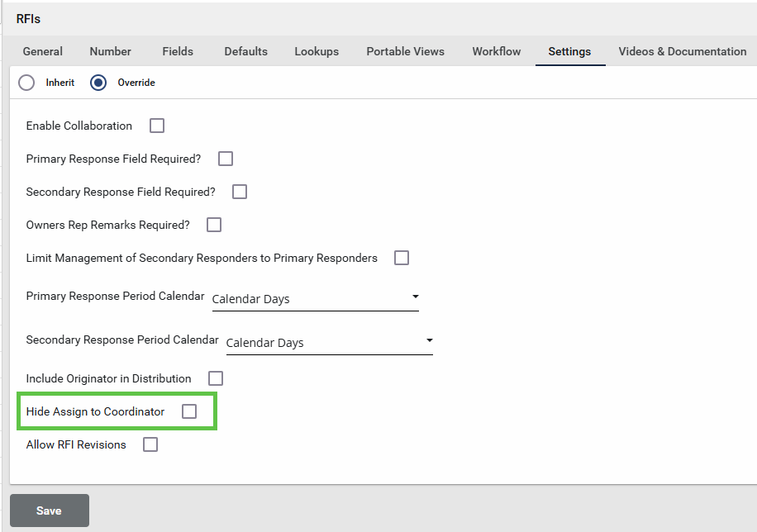This screenshot has height=532, width=757.
Task: Switch to the General tab
Action: point(43,51)
